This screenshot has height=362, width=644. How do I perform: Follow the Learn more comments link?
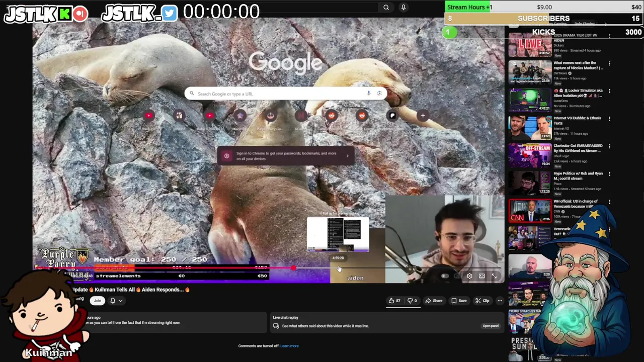tap(289, 346)
